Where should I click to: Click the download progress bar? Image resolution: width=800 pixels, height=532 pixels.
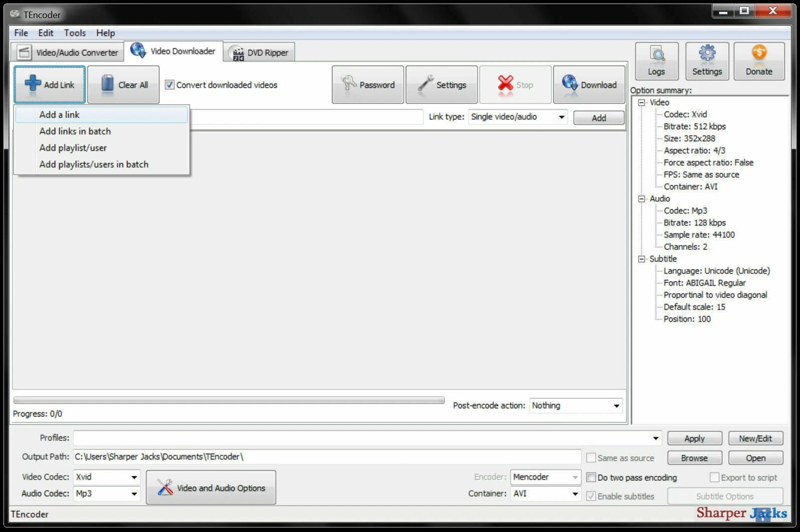point(229,400)
